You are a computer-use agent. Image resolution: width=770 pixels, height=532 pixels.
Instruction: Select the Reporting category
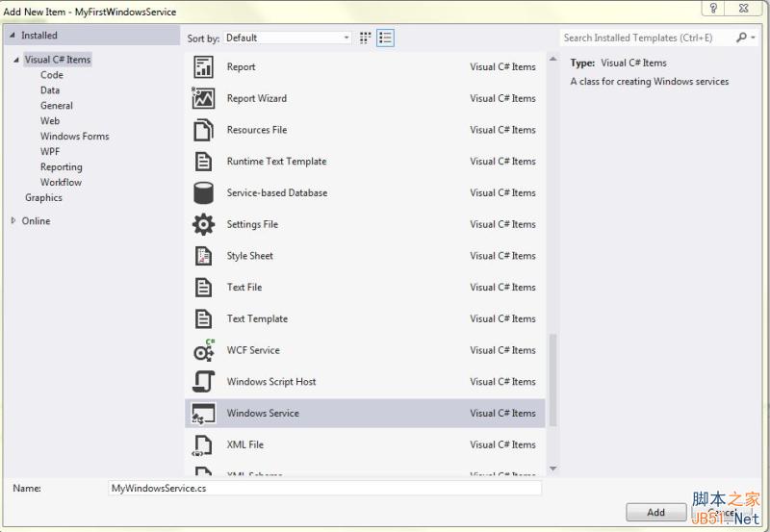pos(62,166)
